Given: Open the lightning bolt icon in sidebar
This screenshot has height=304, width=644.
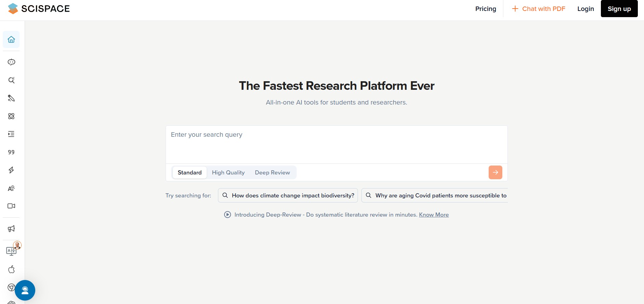Looking at the screenshot, I should click(x=11, y=170).
